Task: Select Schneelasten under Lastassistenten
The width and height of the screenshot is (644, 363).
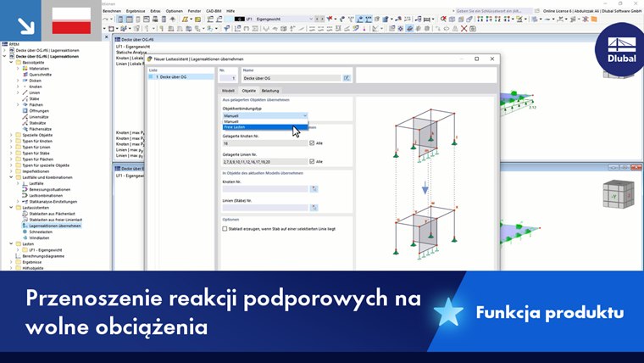Action: (41, 232)
